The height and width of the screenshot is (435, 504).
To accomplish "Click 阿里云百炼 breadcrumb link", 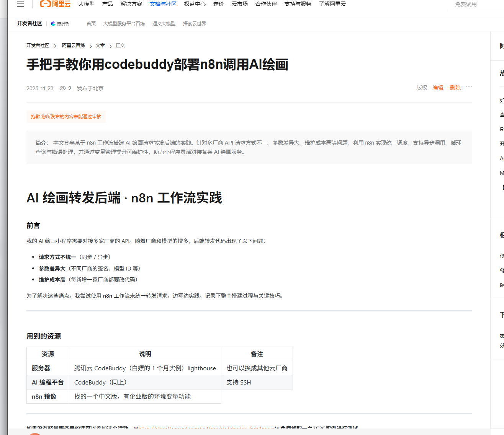I will coord(74,46).
